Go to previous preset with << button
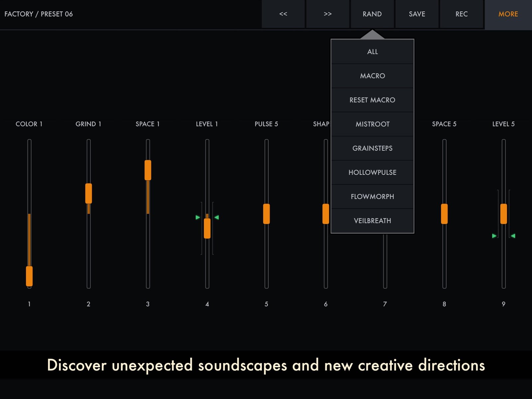Screen dimensions: 532x399 click(x=283, y=14)
